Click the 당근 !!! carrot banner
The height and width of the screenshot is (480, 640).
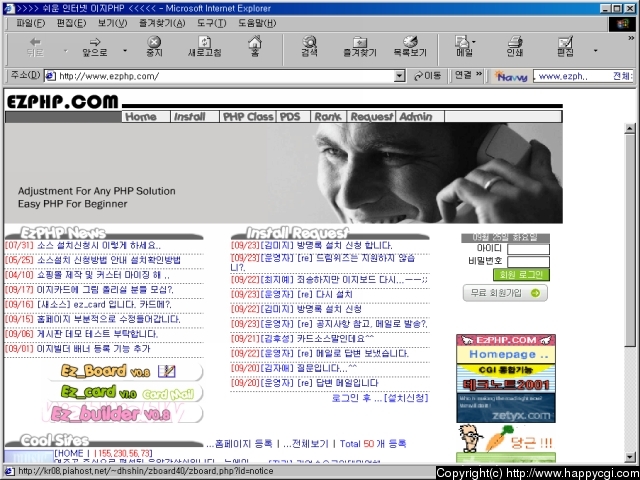(x=506, y=438)
